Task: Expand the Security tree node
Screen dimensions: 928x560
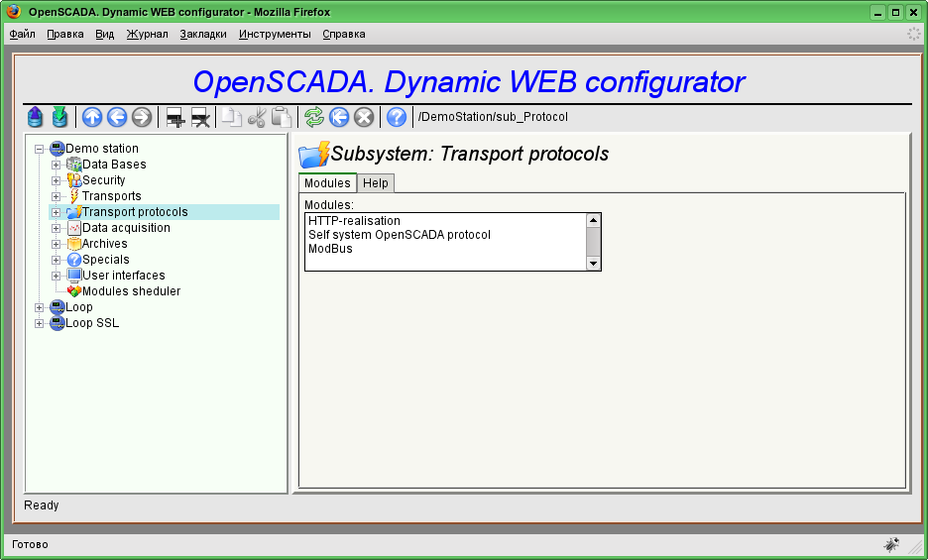Action: point(56,180)
